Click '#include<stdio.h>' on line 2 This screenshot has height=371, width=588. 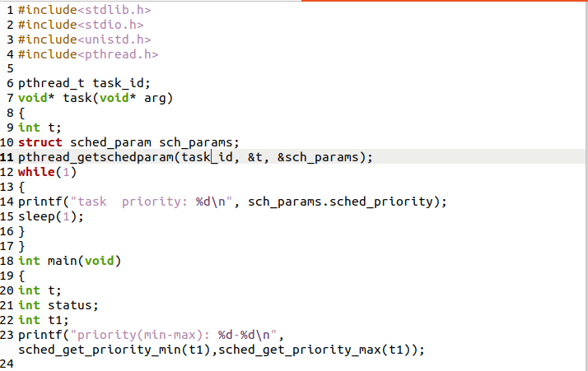pyautogui.click(x=81, y=25)
